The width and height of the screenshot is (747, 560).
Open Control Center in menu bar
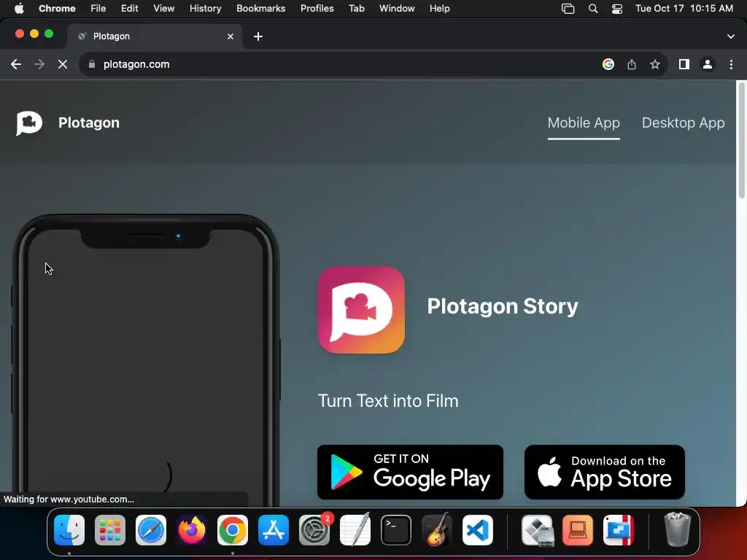pyautogui.click(x=617, y=9)
